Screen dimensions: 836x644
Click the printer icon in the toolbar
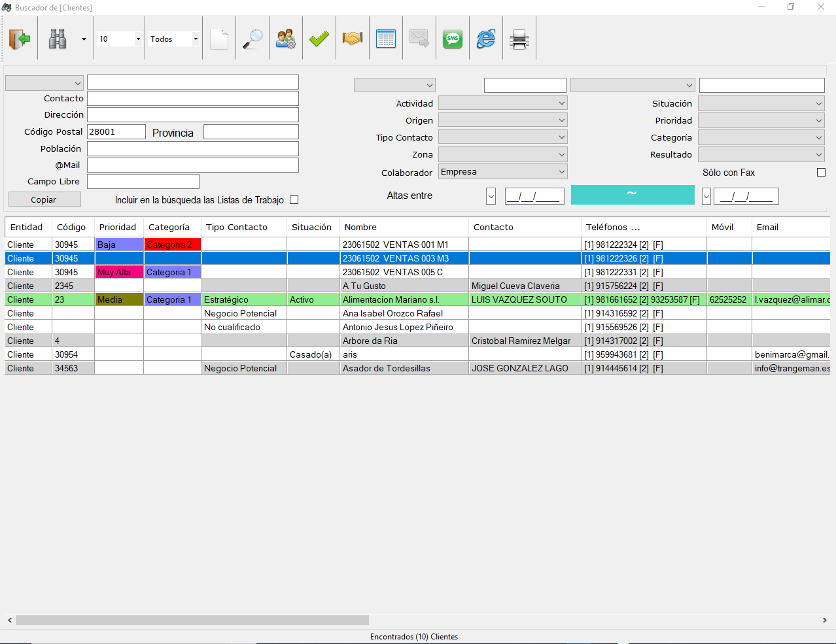[519, 39]
